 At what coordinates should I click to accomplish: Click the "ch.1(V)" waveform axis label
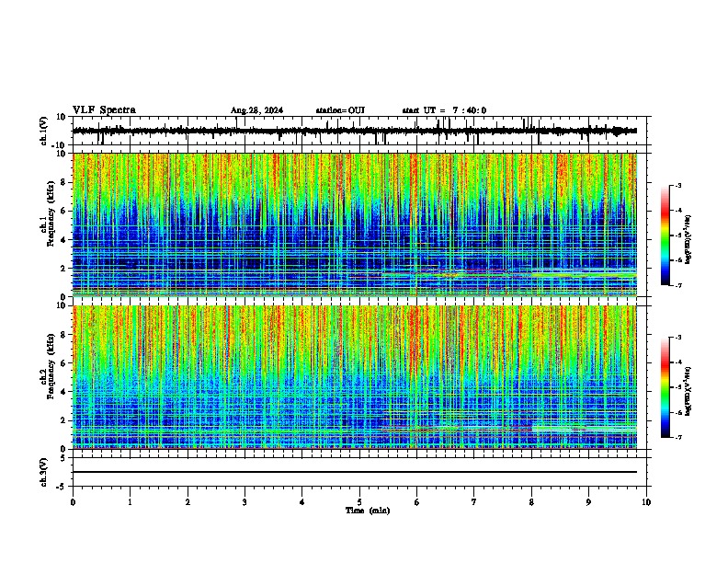tap(44, 131)
